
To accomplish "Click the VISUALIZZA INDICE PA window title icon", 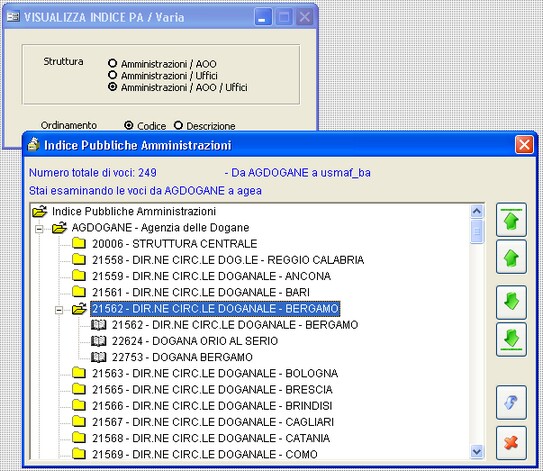I will click(x=13, y=17).
